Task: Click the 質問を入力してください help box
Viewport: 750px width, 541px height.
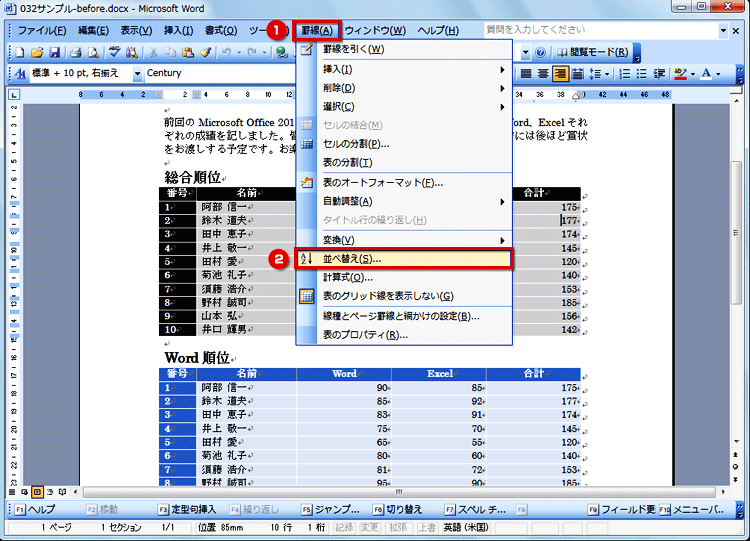Action: pyautogui.click(x=601, y=30)
